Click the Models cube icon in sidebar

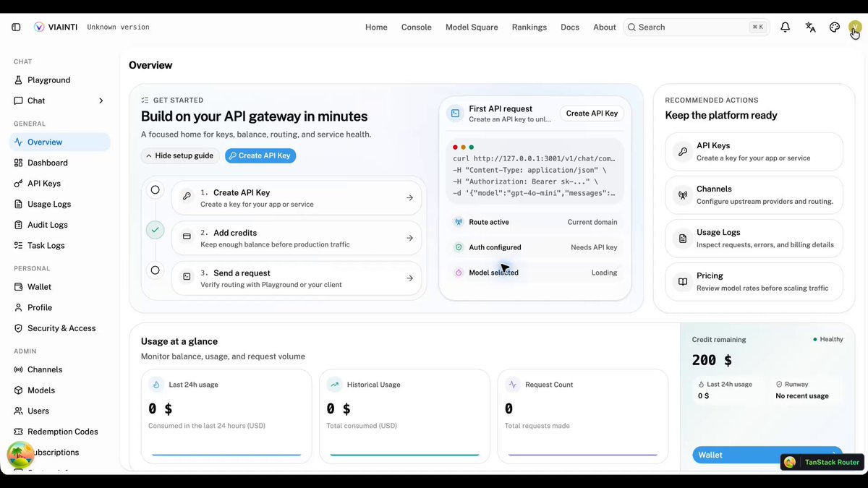point(19,390)
